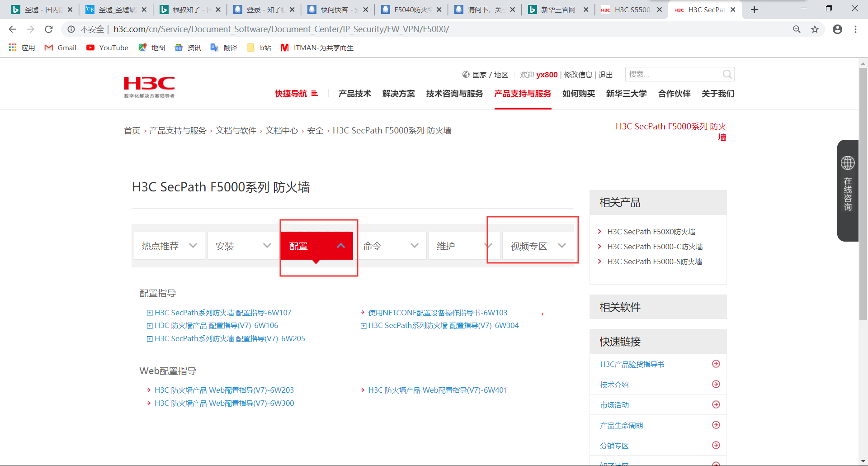Screen dimensions: 868x466
Task: Click the 国家 / 地区 region selector
Action: 485,75
